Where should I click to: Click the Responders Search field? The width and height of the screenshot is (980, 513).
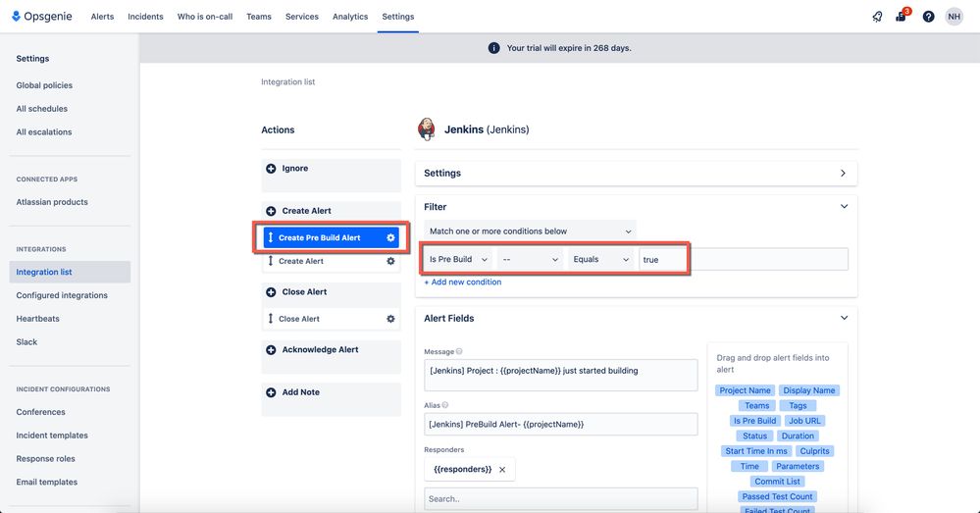click(x=560, y=498)
